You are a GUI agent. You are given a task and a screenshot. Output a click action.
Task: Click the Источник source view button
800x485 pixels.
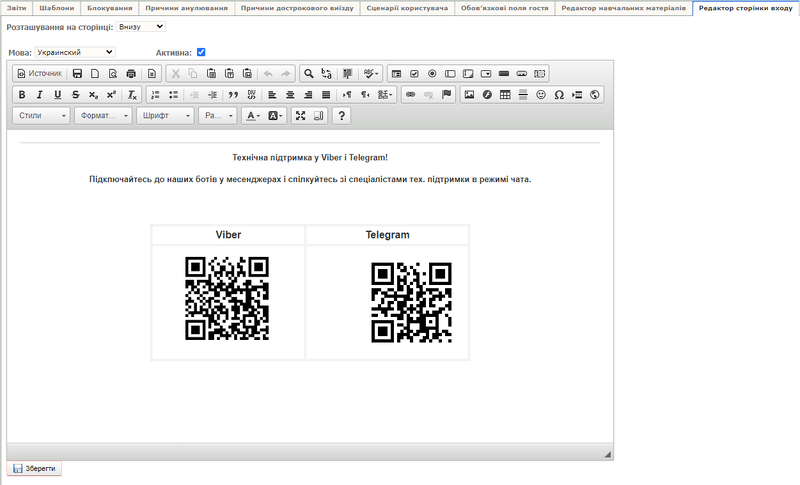point(40,73)
